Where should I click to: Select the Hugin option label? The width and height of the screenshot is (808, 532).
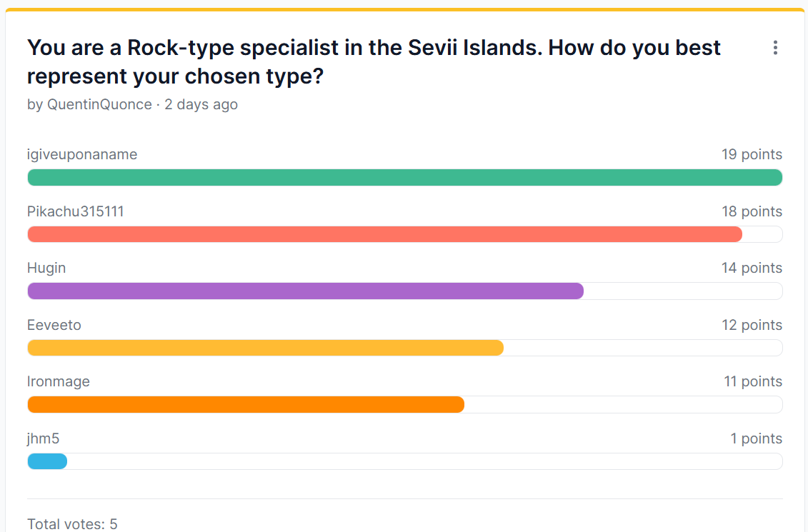(46, 268)
